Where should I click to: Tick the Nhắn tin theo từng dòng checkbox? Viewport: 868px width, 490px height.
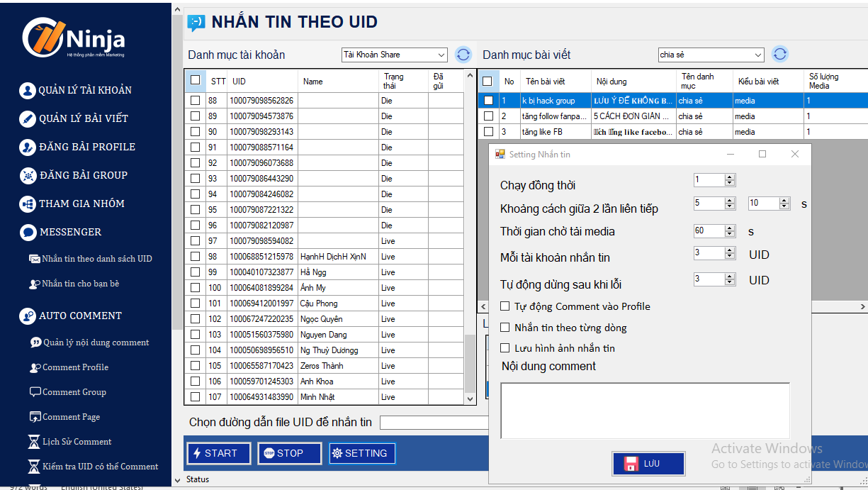pos(505,328)
